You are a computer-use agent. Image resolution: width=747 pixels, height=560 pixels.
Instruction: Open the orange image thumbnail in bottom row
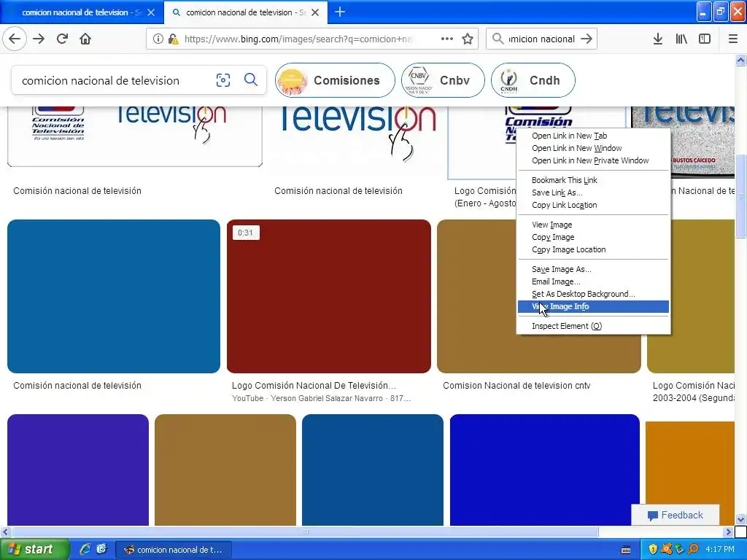[x=690, y=474]
